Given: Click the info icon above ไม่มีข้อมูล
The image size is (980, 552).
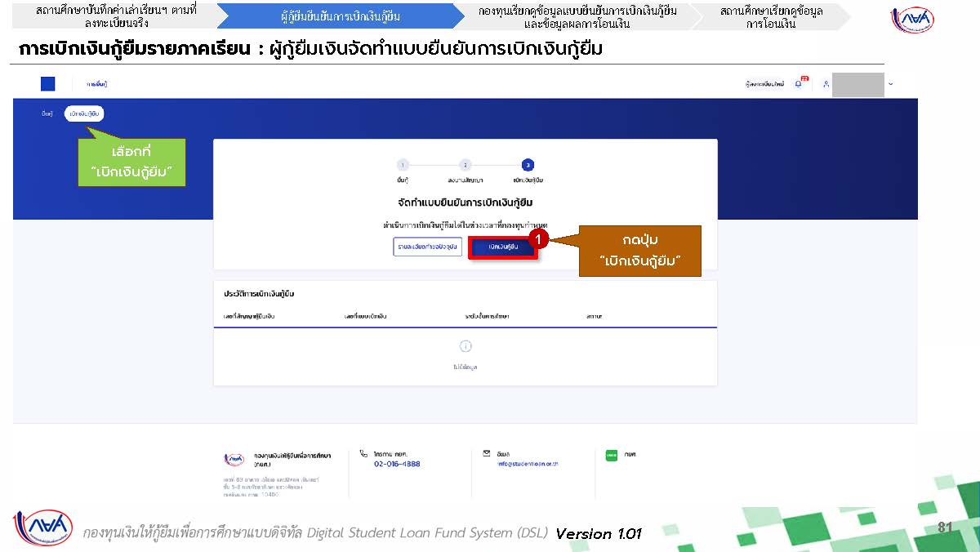Looking at the screenshot, I should click(465, 347).
